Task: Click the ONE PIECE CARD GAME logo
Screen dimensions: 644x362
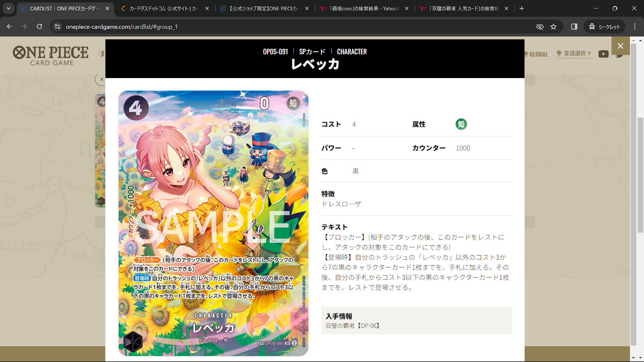Action: [51, 56]
